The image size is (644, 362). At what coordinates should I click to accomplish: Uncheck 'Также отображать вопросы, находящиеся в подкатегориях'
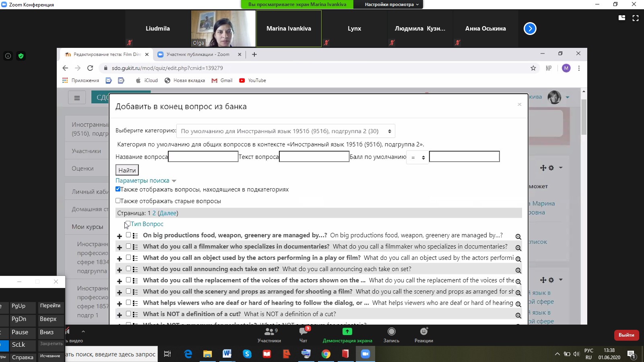[x=118, y=189]
